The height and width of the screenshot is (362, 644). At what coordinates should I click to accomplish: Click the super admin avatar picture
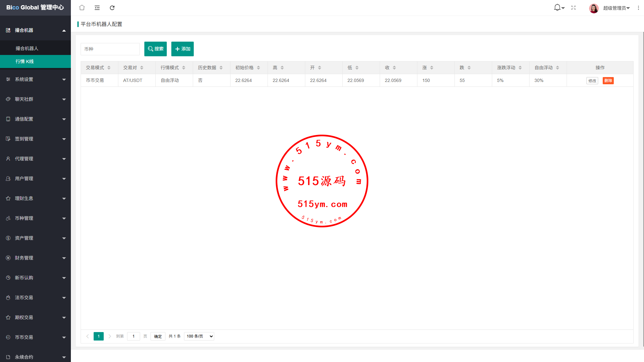coord(594,8)
